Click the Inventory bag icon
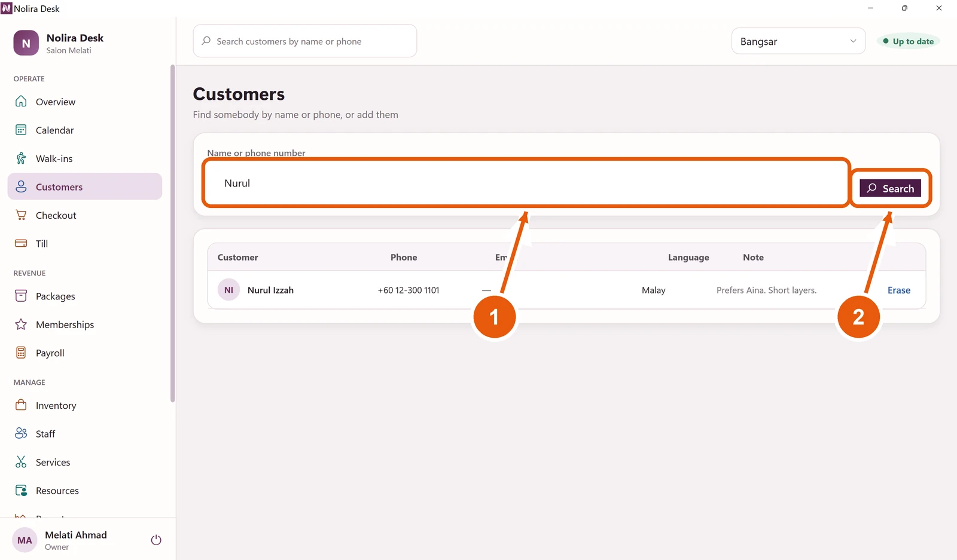This screenshot has width=957, height=560. (x=21, y=405)
